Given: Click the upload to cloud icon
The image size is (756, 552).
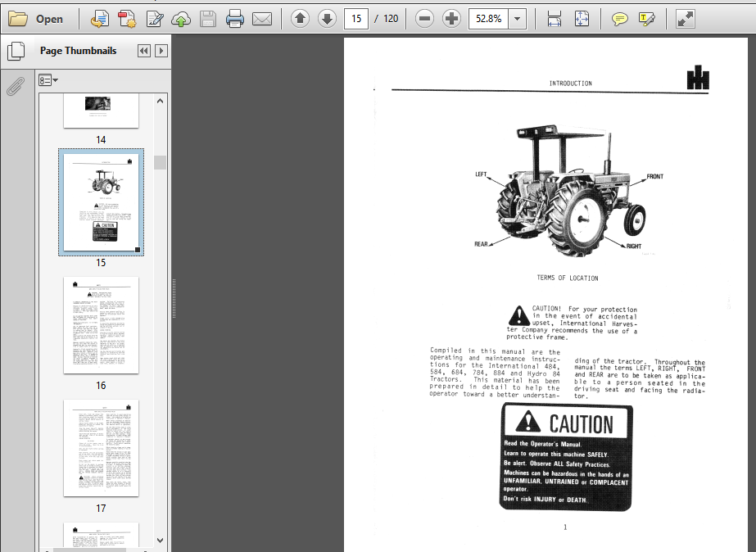Looking at the screenshot, I should (181, 19).
